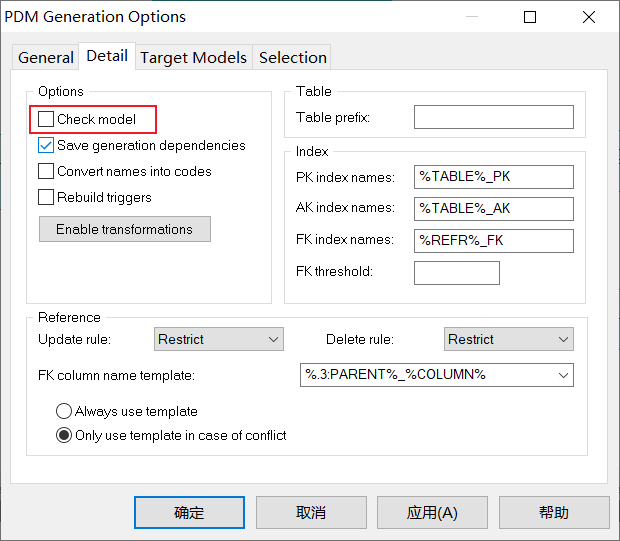
Task: Open help with the 帮助 button
Action: click(553, 512)
